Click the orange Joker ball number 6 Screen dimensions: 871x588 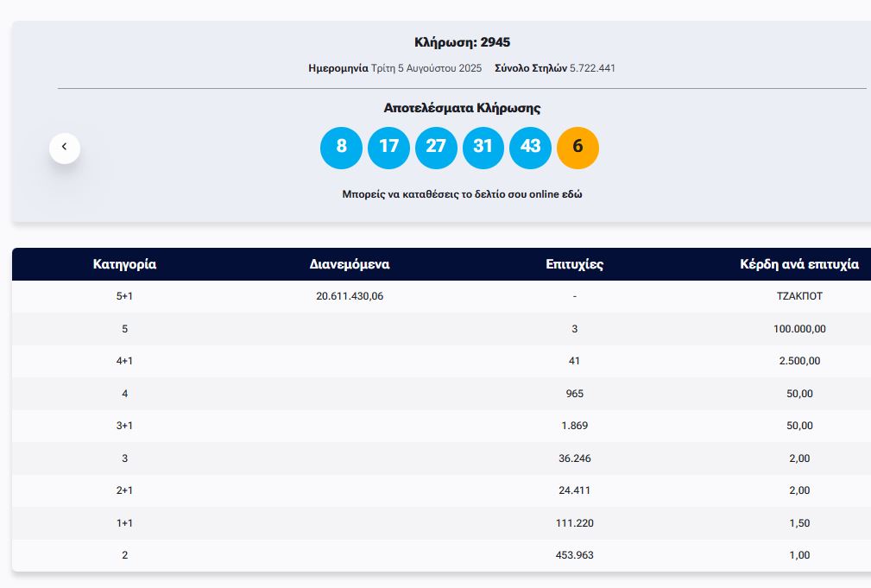click(578, 147)
